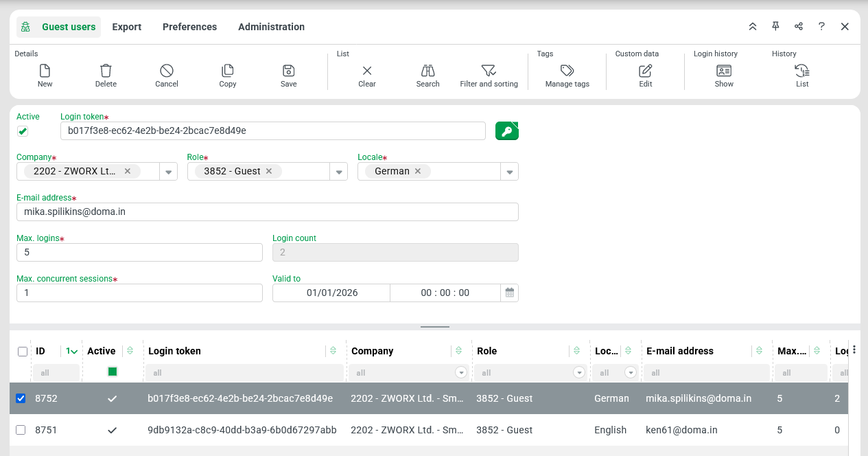Edit custom data
868x456 pixels.
[x=646, y=71]
